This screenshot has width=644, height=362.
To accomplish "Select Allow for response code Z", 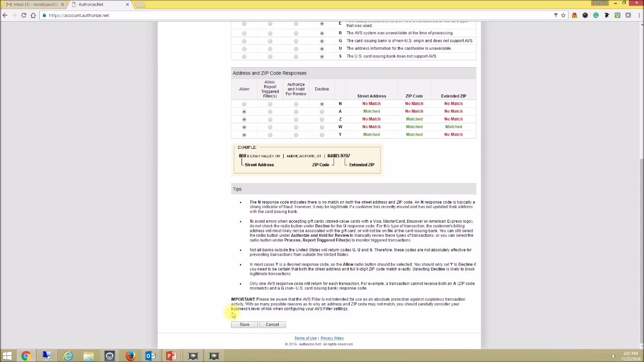I will click(244, 119).
